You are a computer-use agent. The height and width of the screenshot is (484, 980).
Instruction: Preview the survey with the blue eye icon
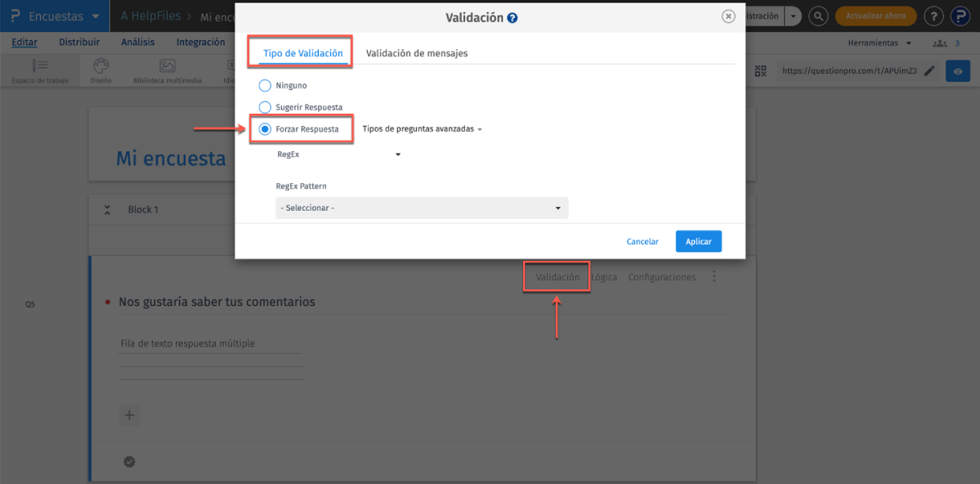pyautogui.click(x=957, y=71)
